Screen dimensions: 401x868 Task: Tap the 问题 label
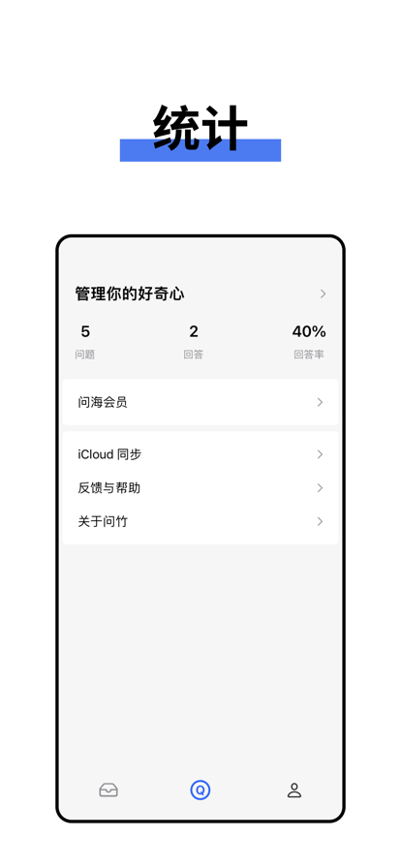pyautogui.click(x=84, y=355)
